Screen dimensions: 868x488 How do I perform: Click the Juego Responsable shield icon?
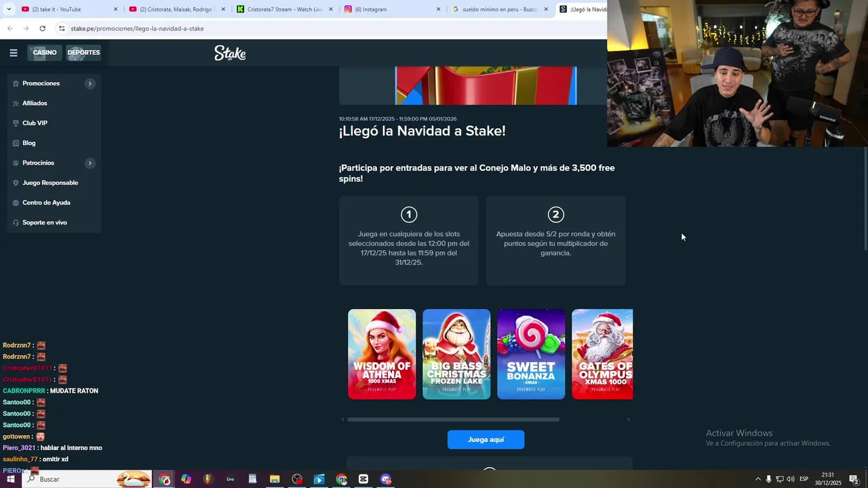pyautogui.click(x=16, y=183)
